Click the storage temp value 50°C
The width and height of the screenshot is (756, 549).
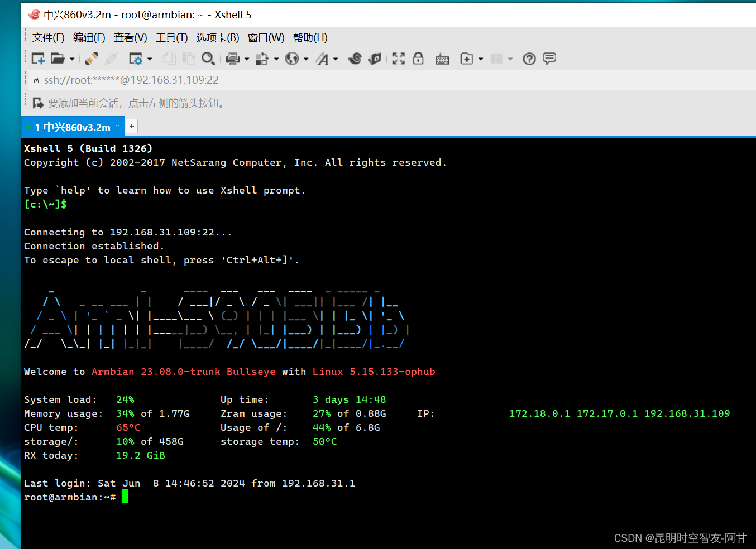325,441
